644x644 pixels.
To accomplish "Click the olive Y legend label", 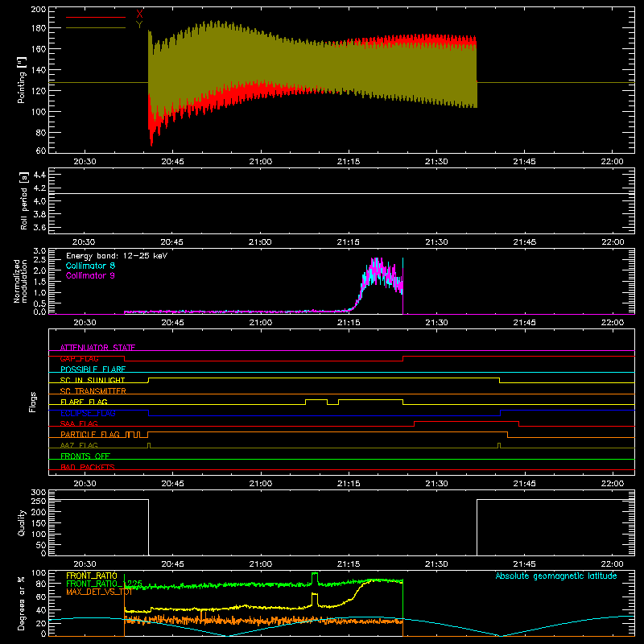I will click(x=139, y=25).
